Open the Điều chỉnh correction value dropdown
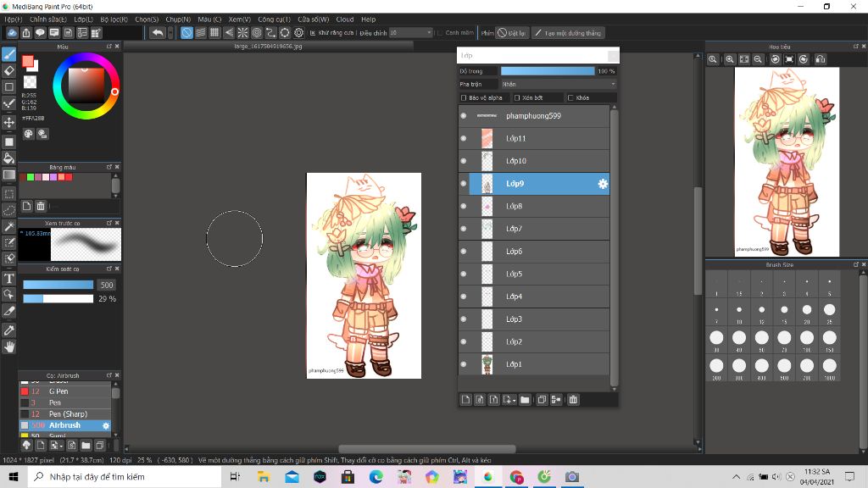 point(410,33)
